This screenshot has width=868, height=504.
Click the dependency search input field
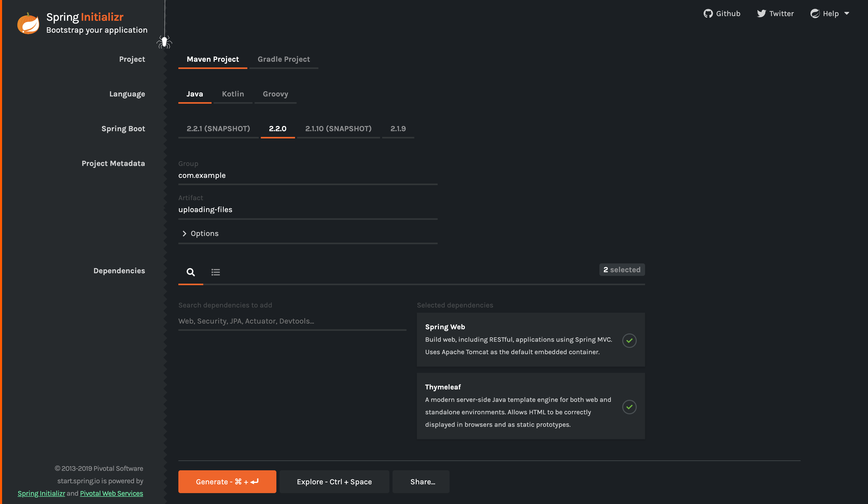pyautogui.click(x=292, y=321)
